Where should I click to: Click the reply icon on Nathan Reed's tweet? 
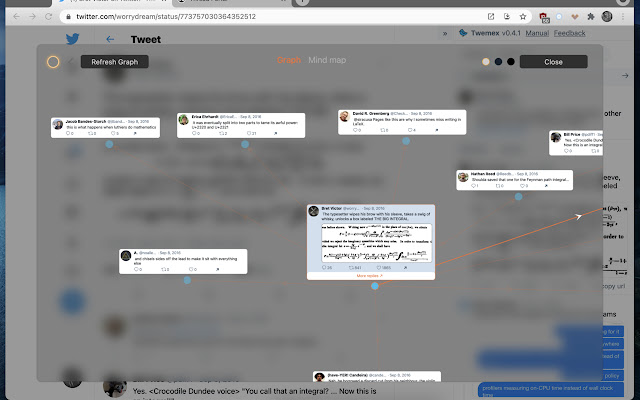(x=475, y=186)
